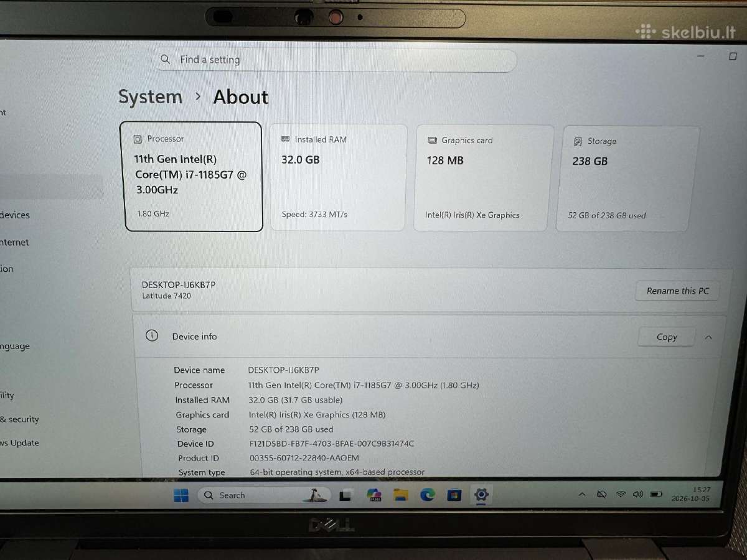Launch Microsoft 365 Copilot from the taskbar
Viewport: 747px width, 560px height.
pos(374,495)
